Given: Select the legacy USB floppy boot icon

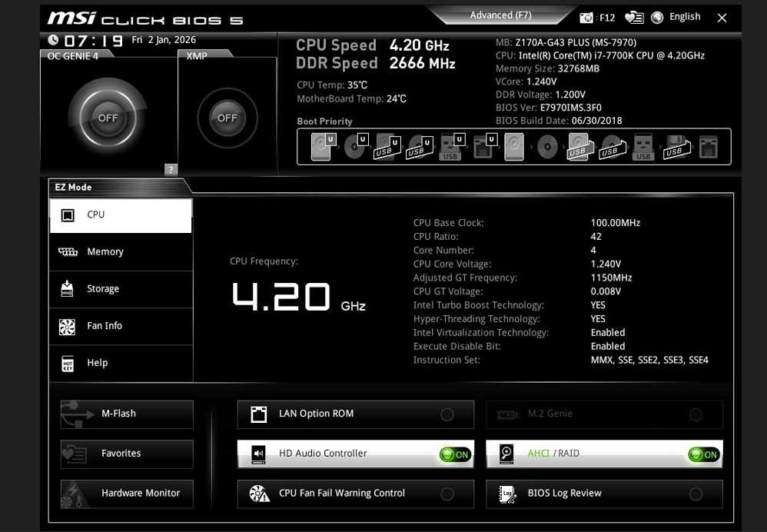Looking at the screenshot, I should (676, 148).
